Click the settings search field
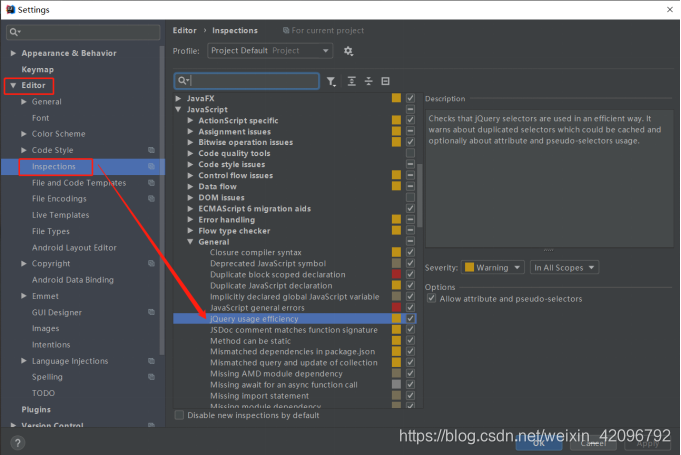 83,32
